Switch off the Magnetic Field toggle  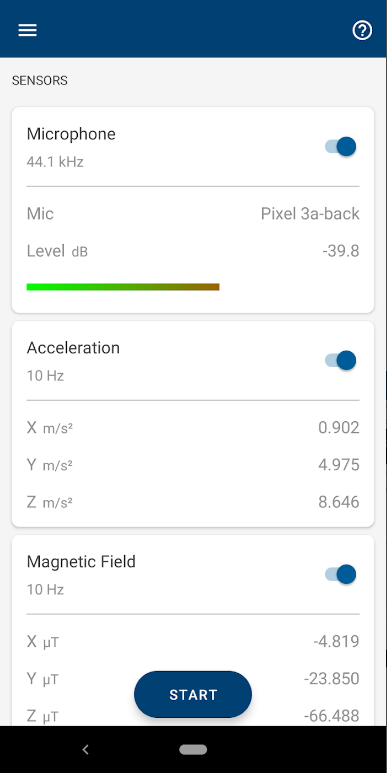coord(341,574)
